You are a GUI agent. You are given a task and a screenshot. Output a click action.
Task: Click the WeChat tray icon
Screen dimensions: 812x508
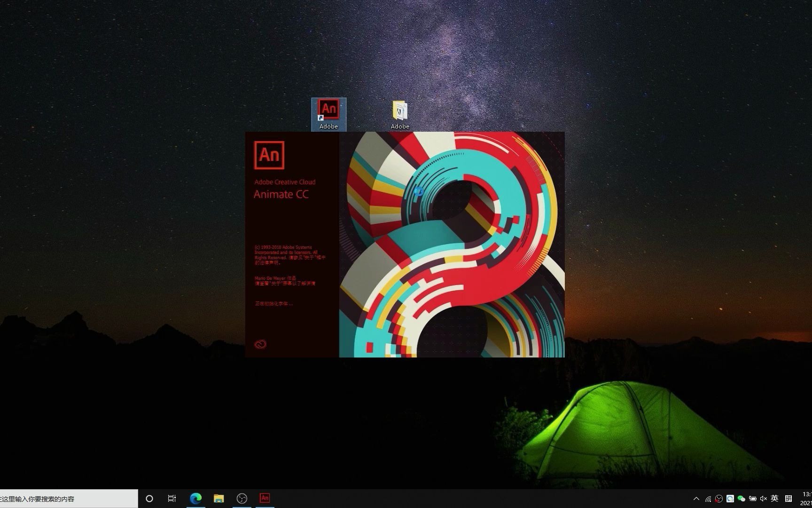[x=742, y=499]
